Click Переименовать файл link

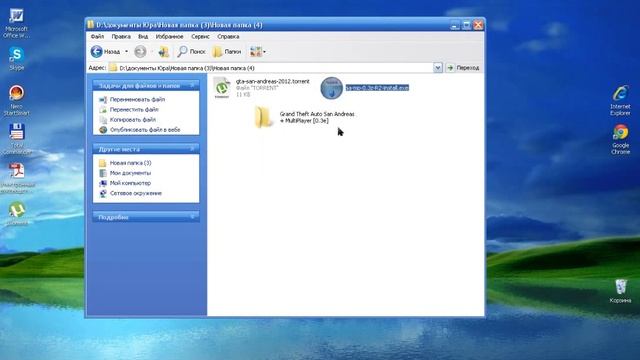click(137, 99)
